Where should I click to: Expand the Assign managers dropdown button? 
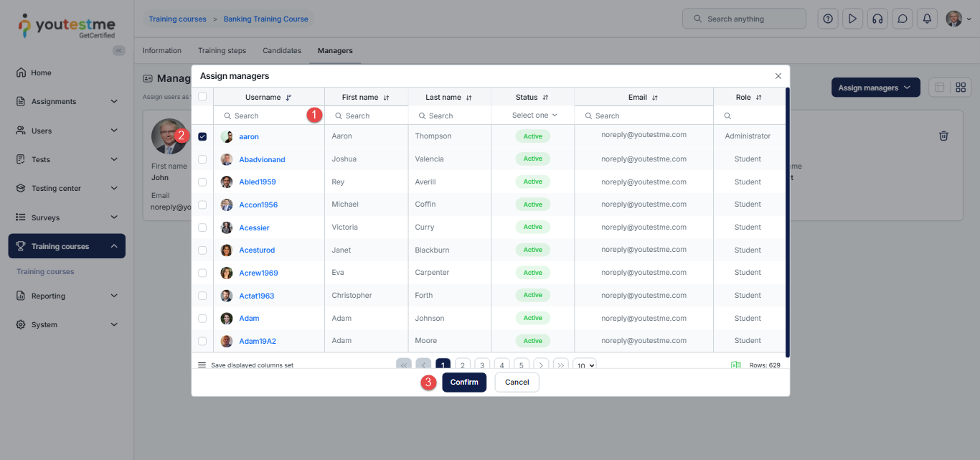pos(875,88)
